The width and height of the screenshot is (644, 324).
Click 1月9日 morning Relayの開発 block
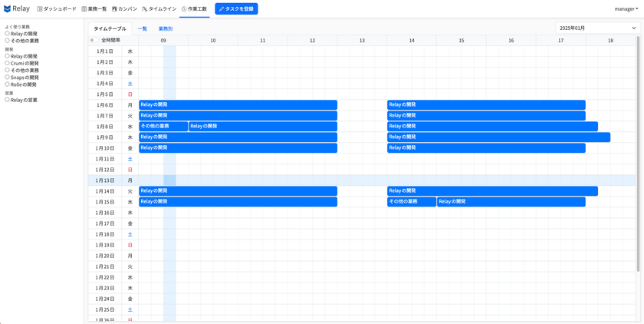238,137
